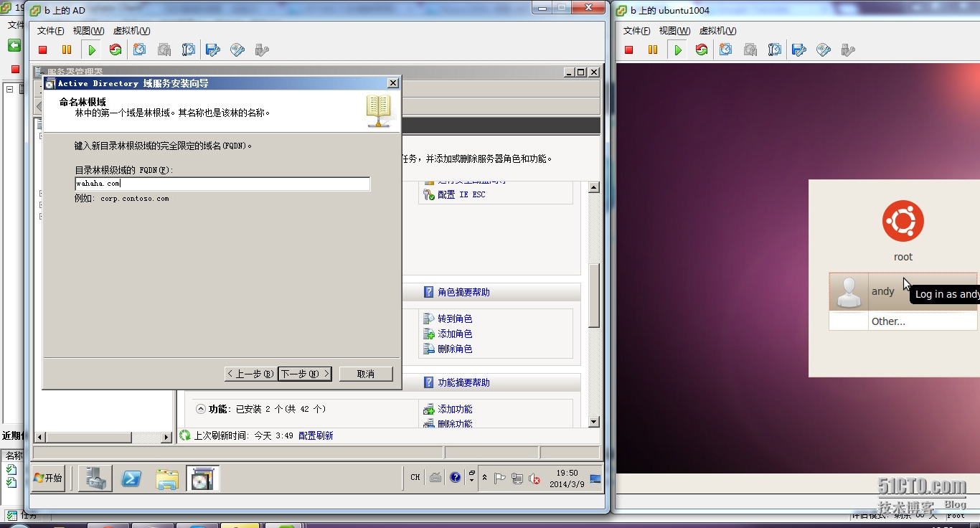Select Other... on Ubuntu login screen
The width and height of the screenshot is (980, 528).
click(903, 321)
